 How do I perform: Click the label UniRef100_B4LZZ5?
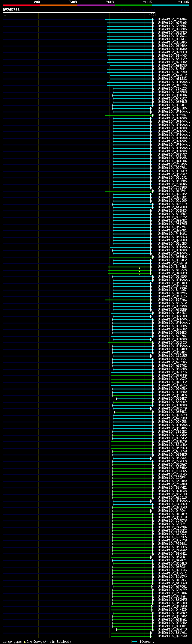pos(172,270)
